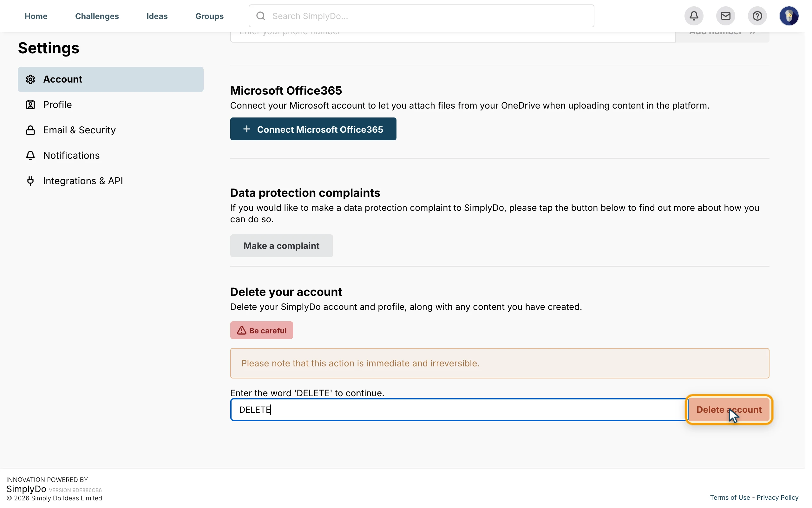Click the Delete your account heading
The image size is (812, 508).
(x=286, y=292)
